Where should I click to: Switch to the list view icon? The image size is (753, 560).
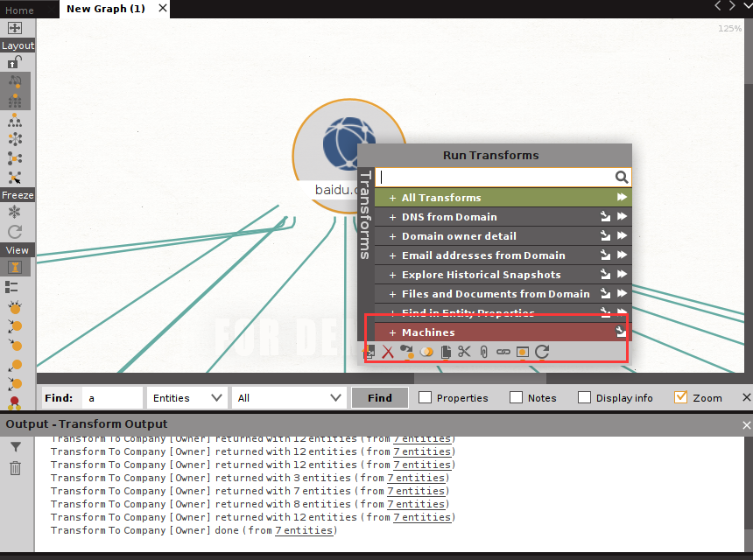(11, 287)
